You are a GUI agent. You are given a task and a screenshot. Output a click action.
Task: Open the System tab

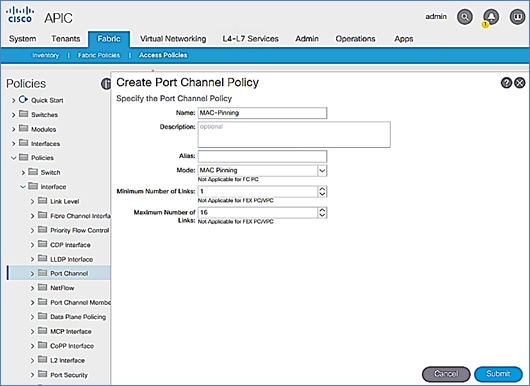point(23,39)
